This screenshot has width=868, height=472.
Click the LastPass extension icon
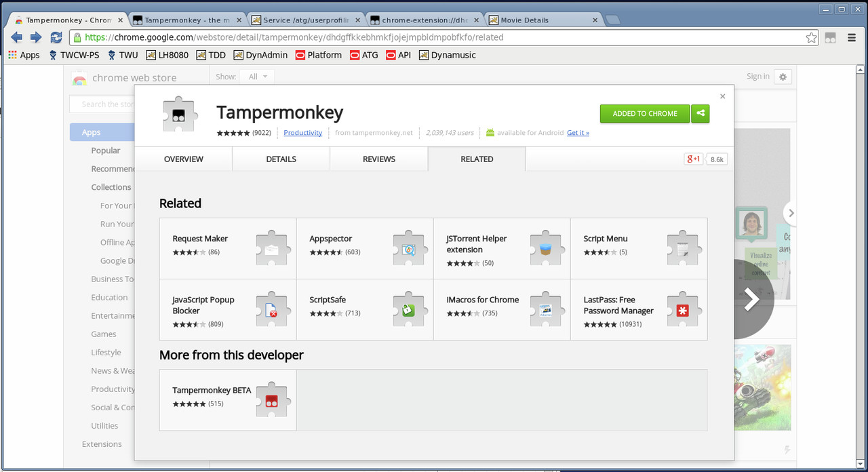(x=685, y=309)
